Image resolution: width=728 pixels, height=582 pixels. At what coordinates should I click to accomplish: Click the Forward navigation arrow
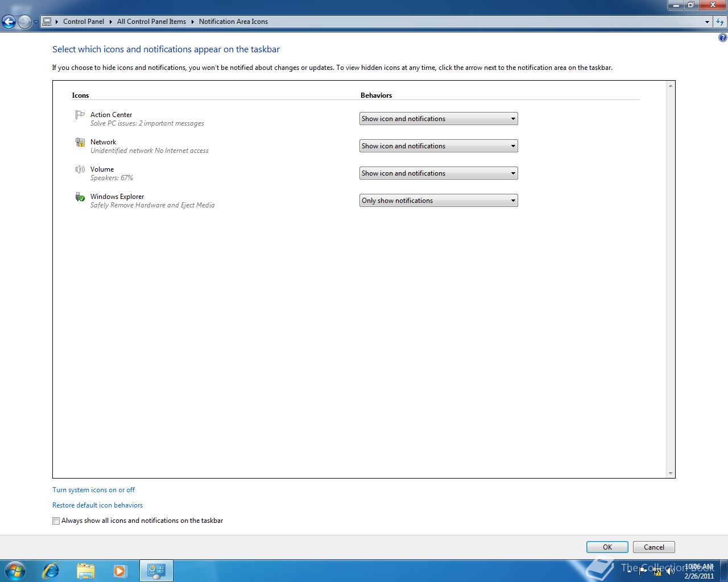pyautogui.click(x=24, y=22)
